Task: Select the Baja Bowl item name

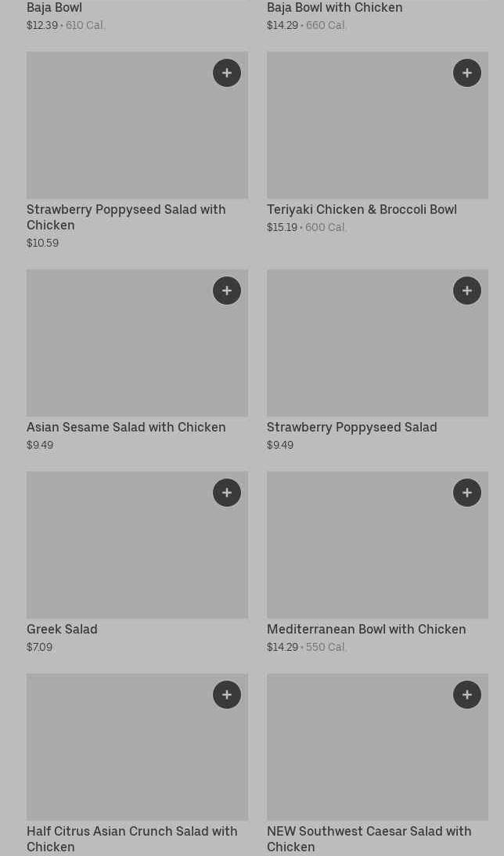Action: click(54, 8)
